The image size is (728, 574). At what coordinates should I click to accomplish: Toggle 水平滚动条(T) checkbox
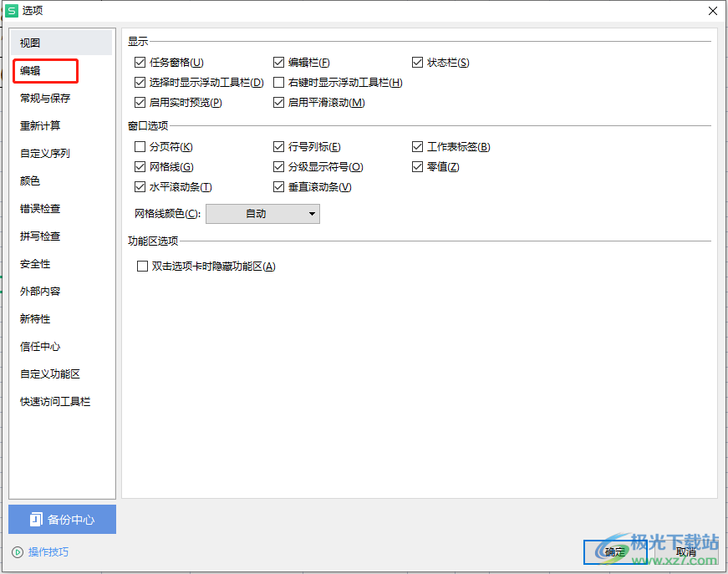(x=140, y=187)
